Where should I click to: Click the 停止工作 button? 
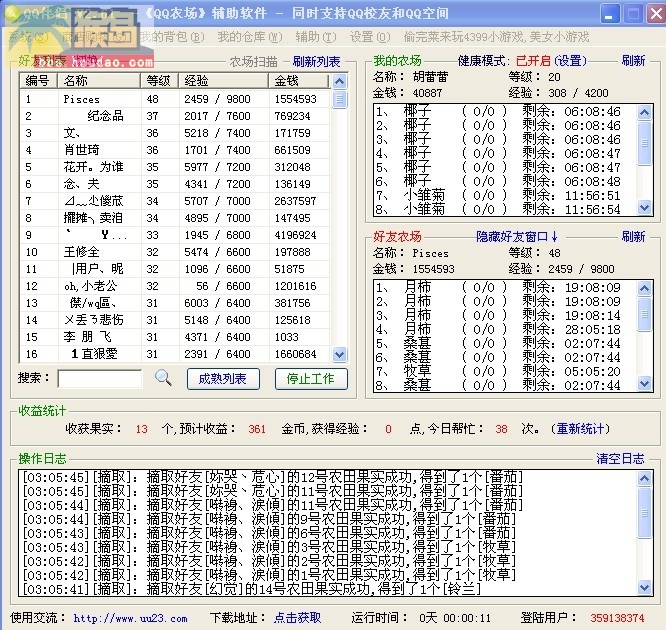click(311, 379)
